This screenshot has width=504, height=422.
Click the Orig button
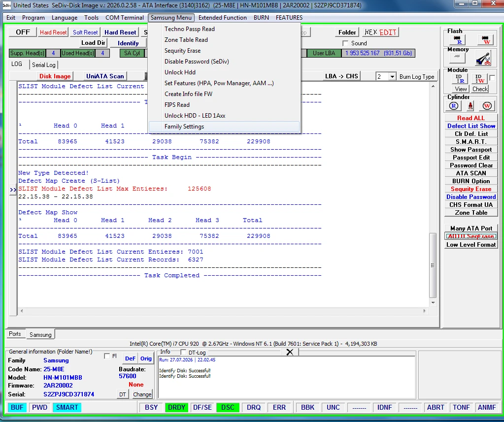(146, 358)
